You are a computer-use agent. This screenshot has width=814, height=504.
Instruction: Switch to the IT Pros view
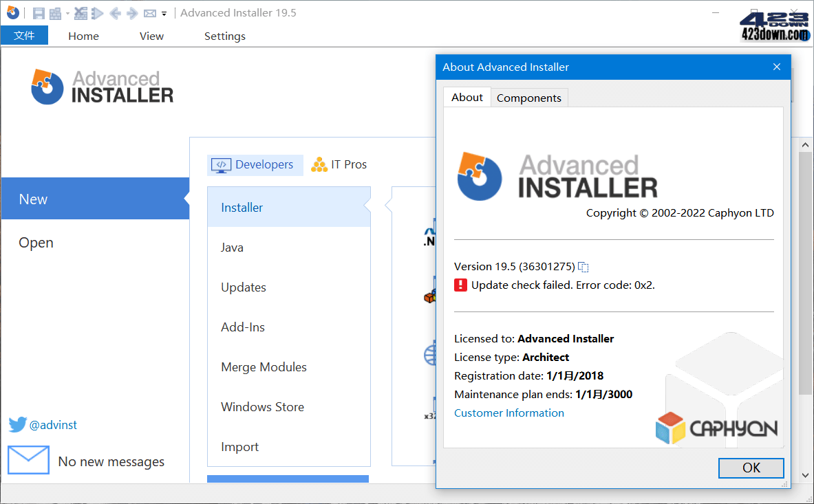(339, 164)
